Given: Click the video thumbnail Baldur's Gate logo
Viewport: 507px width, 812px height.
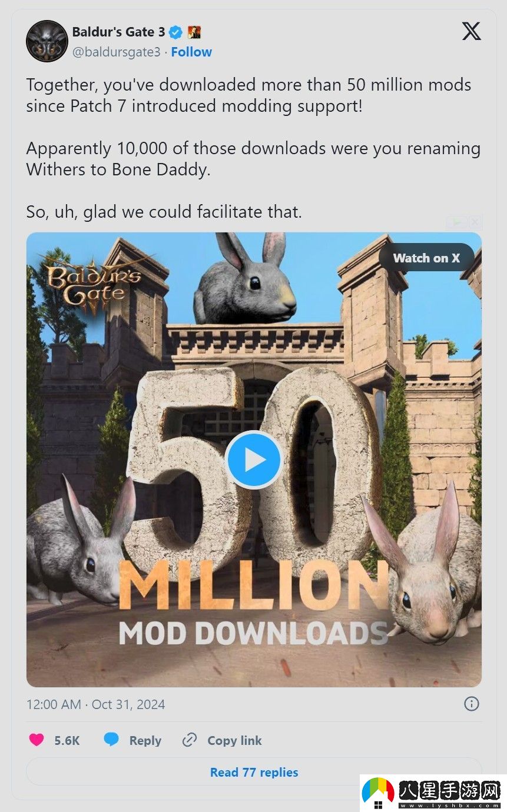Looking at the screenshot, I should [x=87, y=279].
